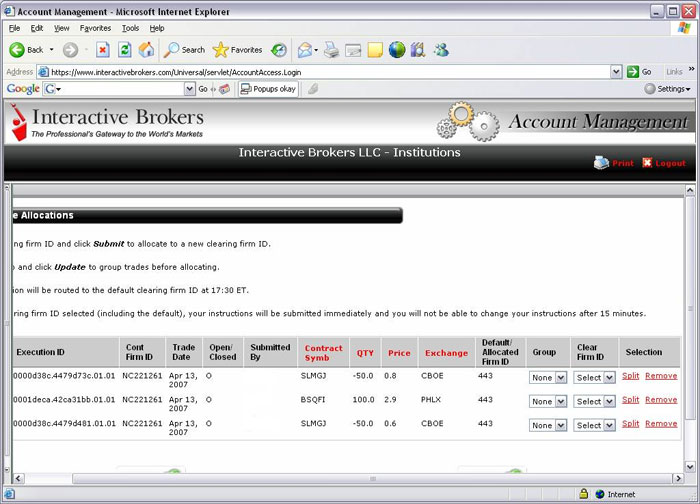The image size is (700, 504).
Task: Toggle the Popups okay button
Action: (267, 89)
